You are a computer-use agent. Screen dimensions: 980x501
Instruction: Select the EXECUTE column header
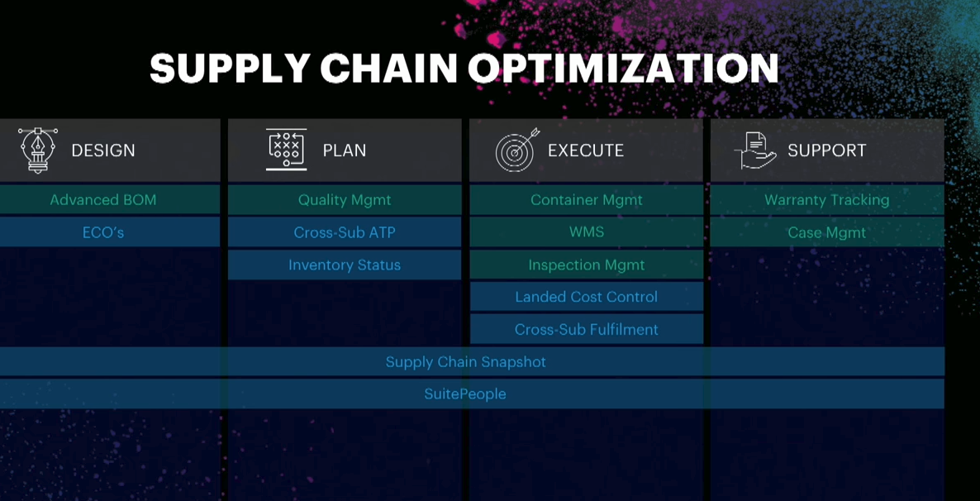(x=586, y=150)
